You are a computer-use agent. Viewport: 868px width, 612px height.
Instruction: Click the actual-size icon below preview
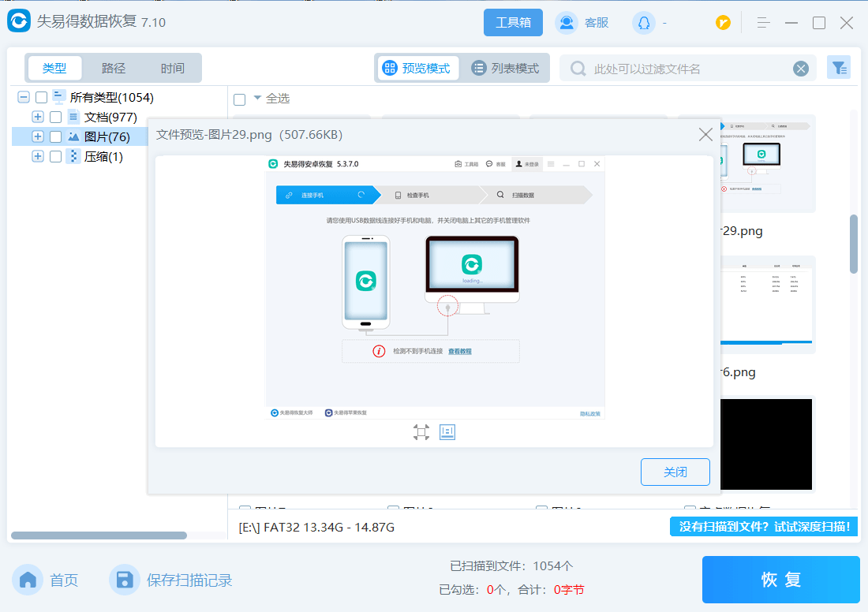[447, 432]
